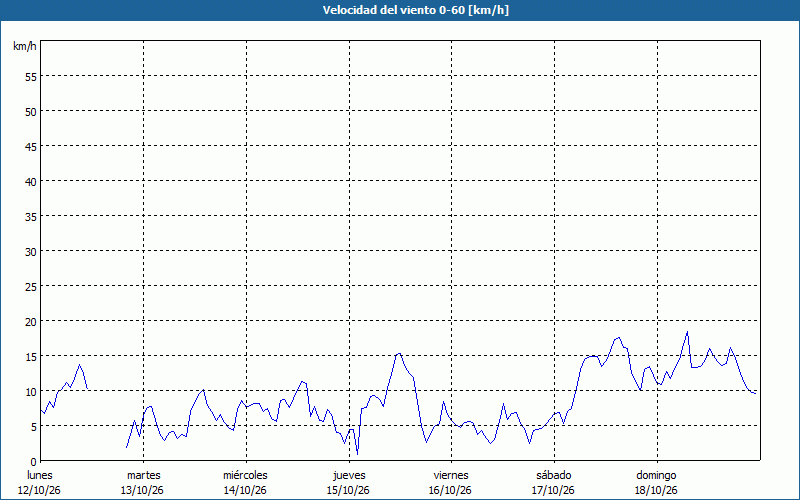The width and height of the screenshot is (800, 500).
Task: Select the date '18/10/26'
Action: pos(656,490)
